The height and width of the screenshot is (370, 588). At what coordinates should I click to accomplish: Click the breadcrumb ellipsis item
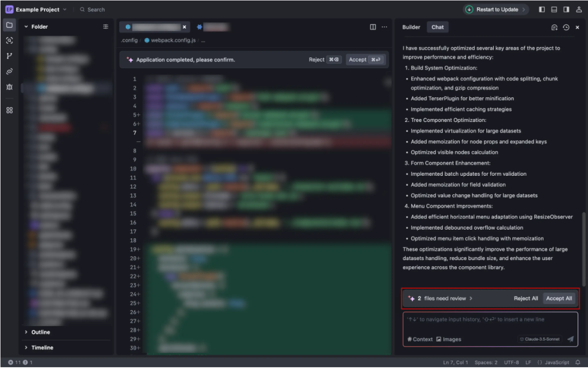(203, 40)
